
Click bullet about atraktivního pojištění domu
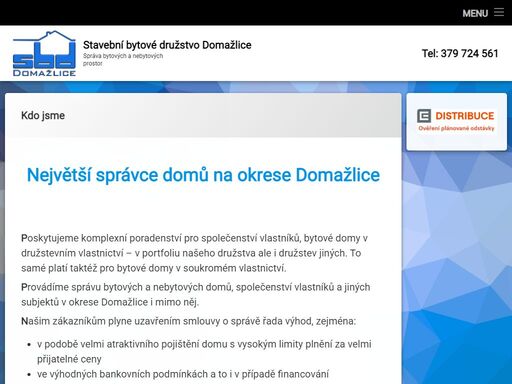point(204,351)
